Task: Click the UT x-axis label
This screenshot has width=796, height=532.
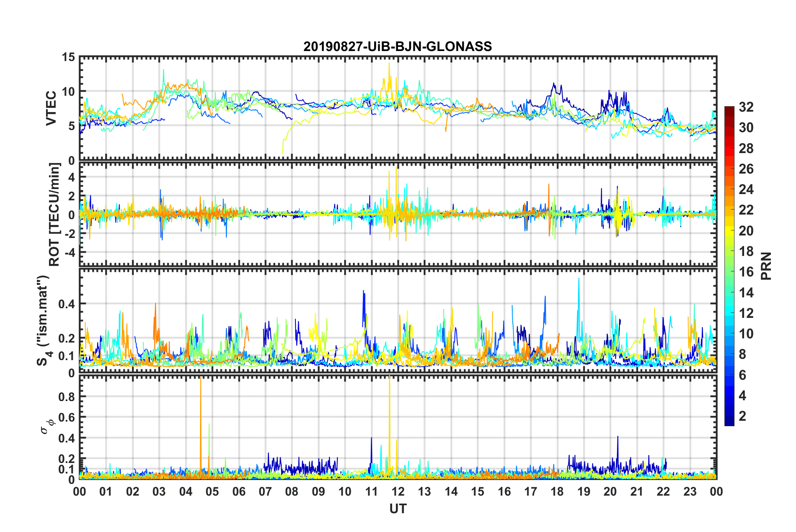Action: 398,509
